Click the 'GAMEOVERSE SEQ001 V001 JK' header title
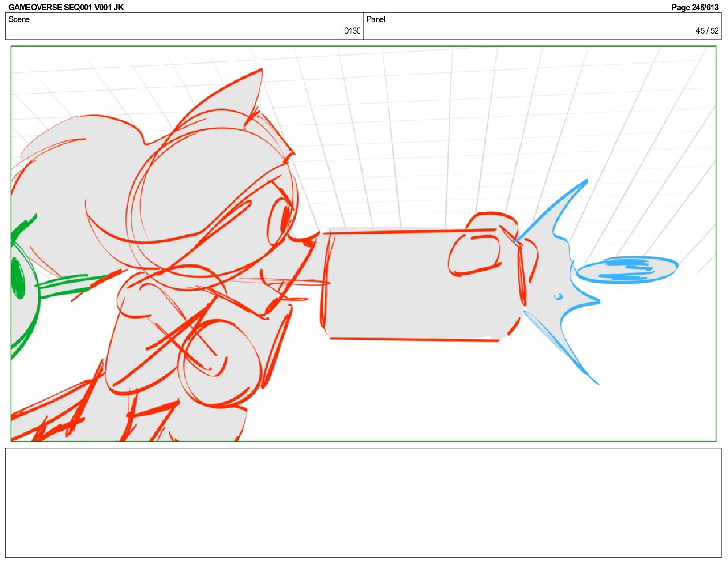This screenshot has width=728, height=563. [x=66, y=7]
